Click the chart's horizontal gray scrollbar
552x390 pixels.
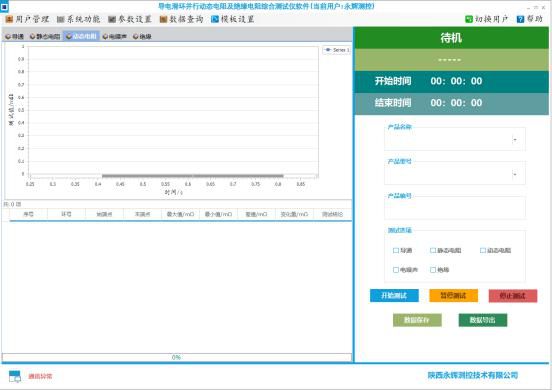pyautogui.click(x=193, y=176)
